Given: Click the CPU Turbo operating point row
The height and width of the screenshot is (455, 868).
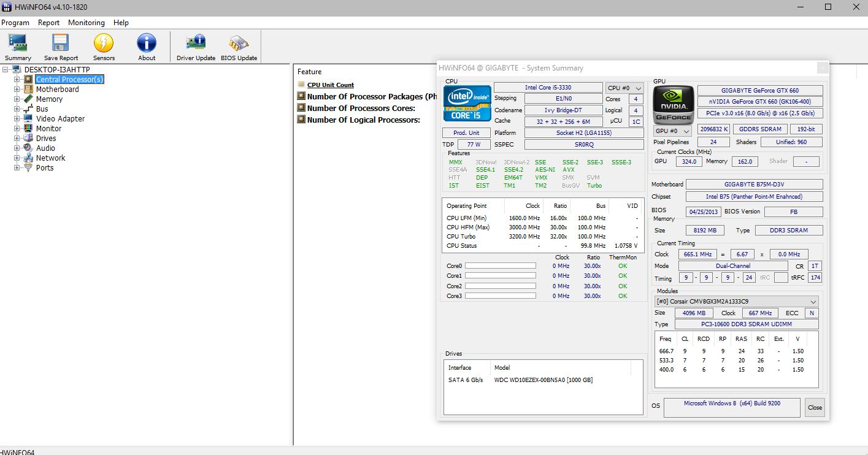Looking at the screenshot, I should pos(543,237).
